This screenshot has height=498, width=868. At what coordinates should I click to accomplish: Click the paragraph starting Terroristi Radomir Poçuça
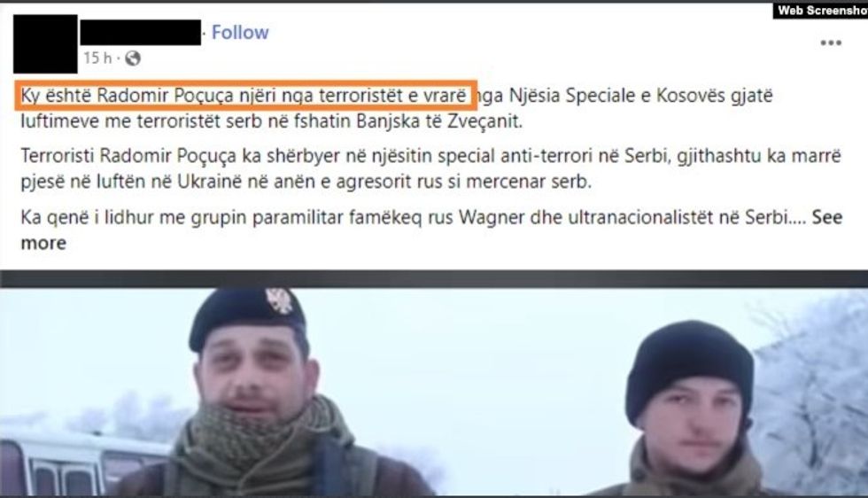click(x=430, y=168)
